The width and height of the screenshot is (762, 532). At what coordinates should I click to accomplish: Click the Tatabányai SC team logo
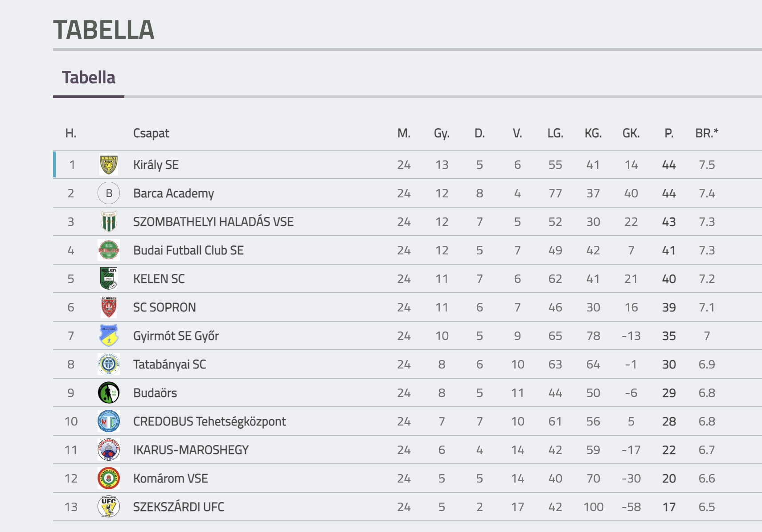(x=109, y=364)
